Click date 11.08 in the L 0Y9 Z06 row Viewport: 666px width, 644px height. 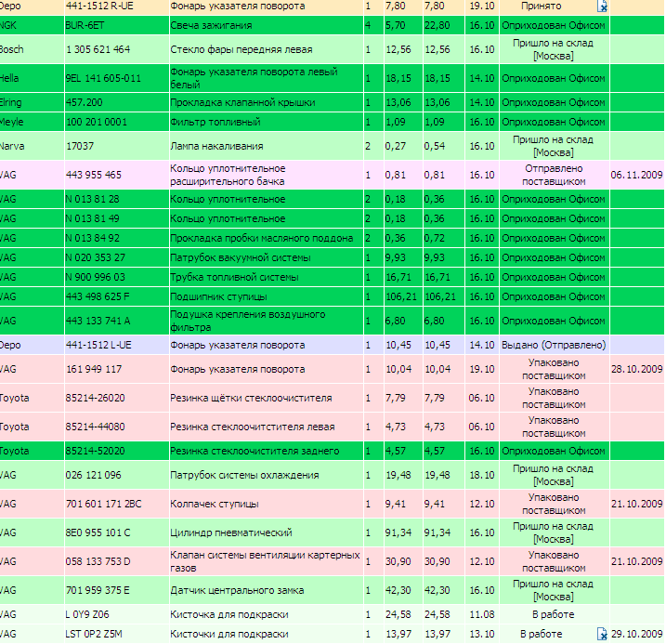pyautogui.click(x=482, y=614)
